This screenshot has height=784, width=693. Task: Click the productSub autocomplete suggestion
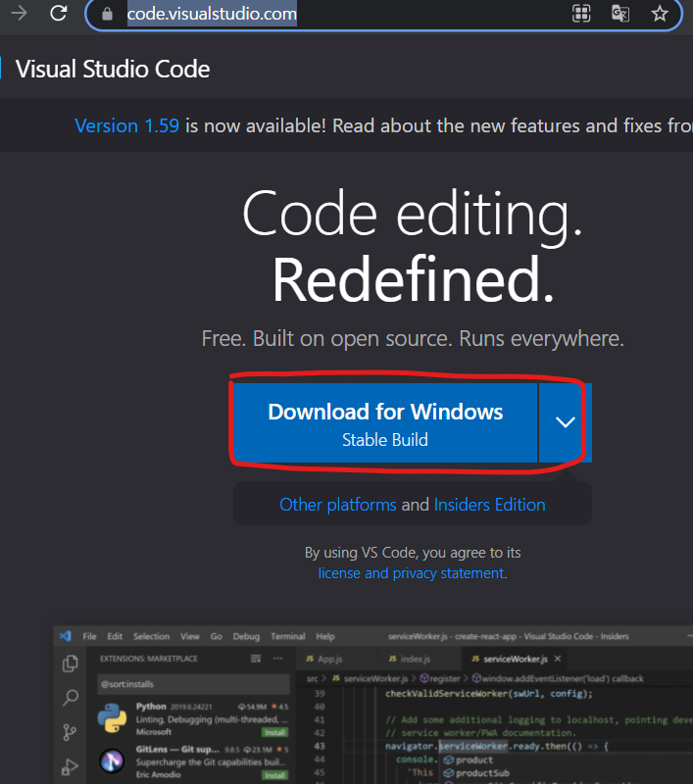pos(476,773)
